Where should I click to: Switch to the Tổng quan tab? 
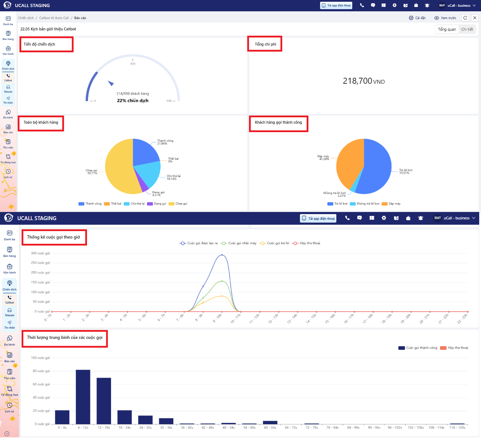click(x=447, y=29)
